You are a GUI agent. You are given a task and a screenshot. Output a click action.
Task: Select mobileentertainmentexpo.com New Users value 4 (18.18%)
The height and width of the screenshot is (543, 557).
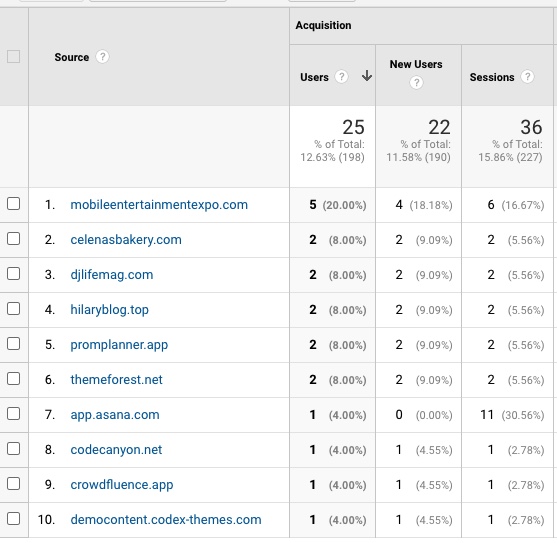click(424, 205)
